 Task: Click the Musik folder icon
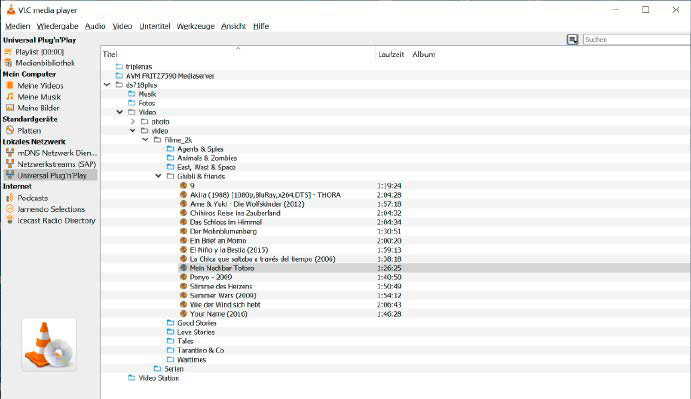pos(131,94)
